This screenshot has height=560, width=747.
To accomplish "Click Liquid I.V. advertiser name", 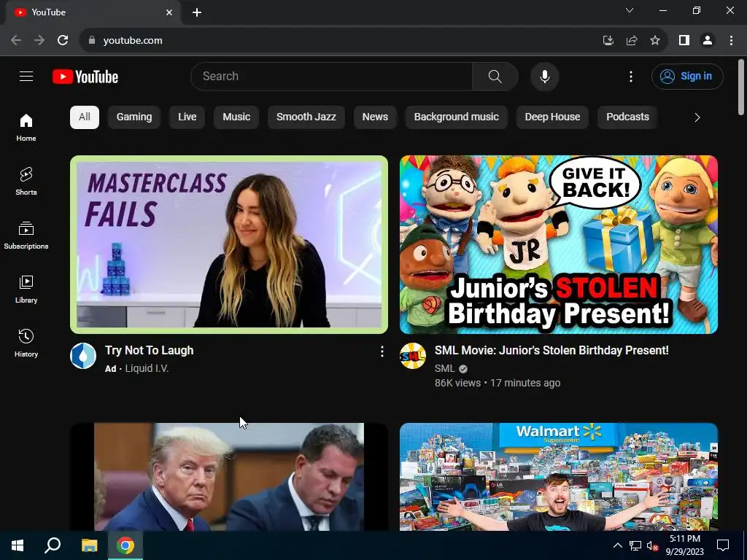I will click(x=147, y=368).
